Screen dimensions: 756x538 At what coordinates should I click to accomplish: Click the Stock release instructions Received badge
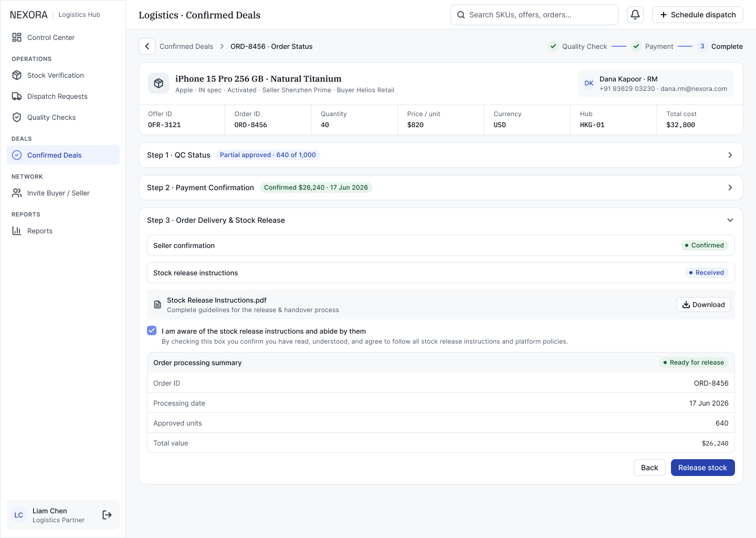[707, 273]
